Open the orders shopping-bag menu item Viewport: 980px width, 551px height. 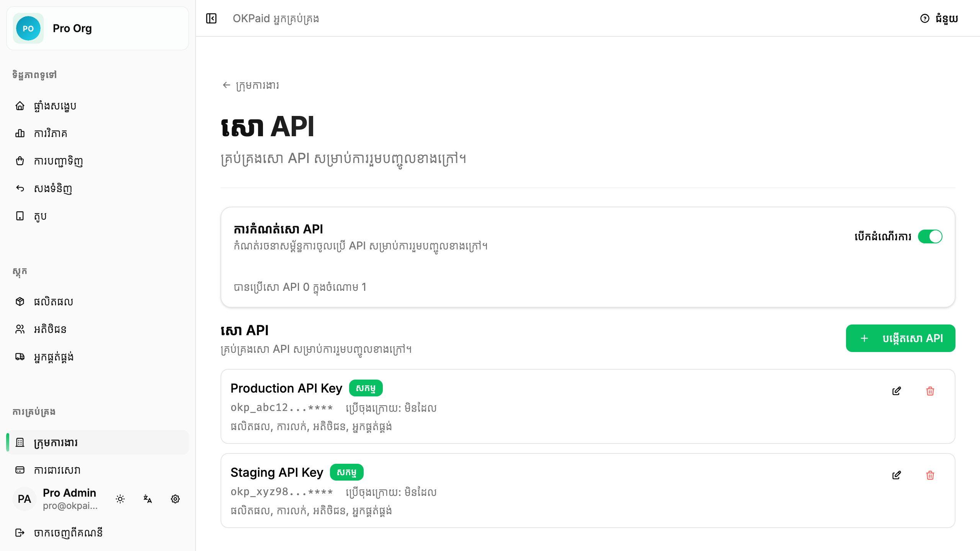pos(98,161)
